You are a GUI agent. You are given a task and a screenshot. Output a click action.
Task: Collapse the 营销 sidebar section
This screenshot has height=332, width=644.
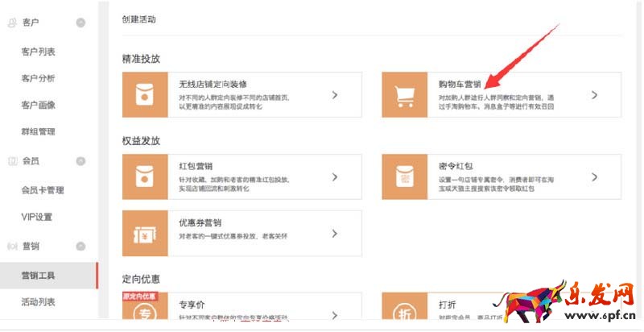[x=80, y=247]
